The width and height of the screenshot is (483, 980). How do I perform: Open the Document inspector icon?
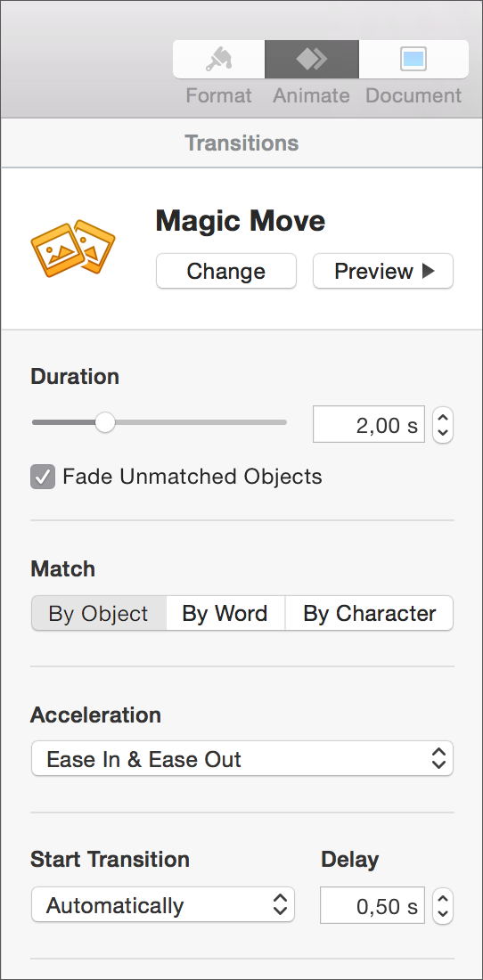413,60
